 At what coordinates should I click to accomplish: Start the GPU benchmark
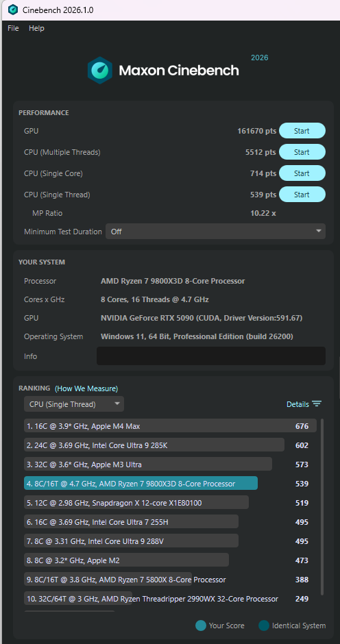tap(302, 131)
